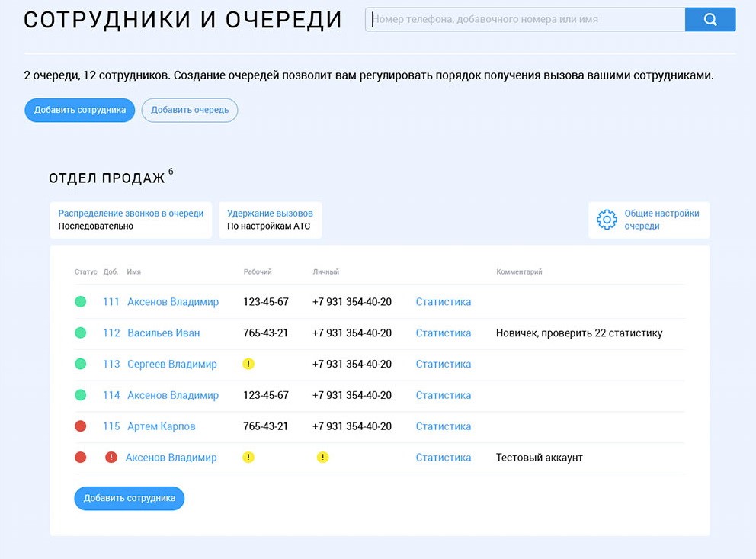Click the Имя column header
This screenshot has width=756, height=559.
pyautogui.click(x=133, y=272)
